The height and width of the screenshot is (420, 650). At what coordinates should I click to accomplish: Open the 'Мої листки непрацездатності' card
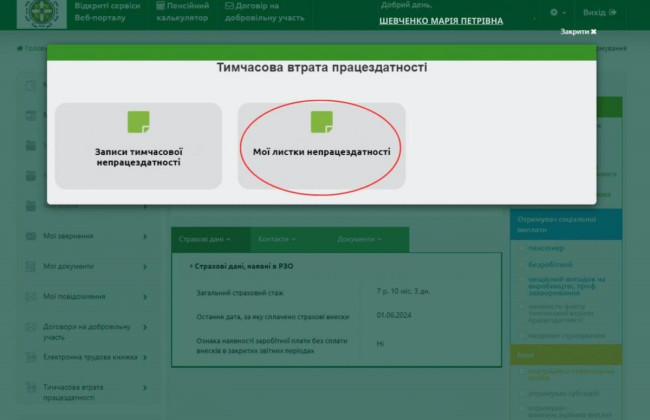(x=321, y=146)
